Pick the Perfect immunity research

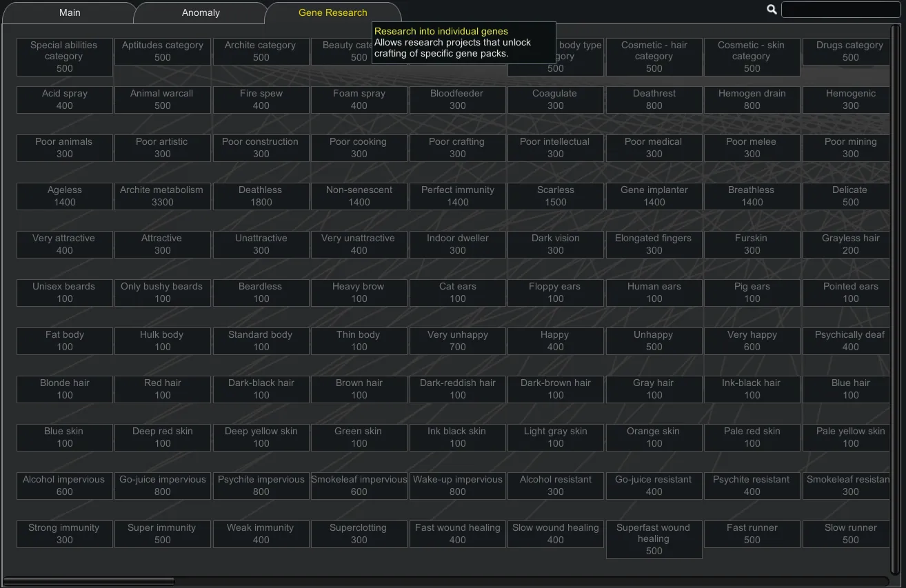tap(458, 196)
